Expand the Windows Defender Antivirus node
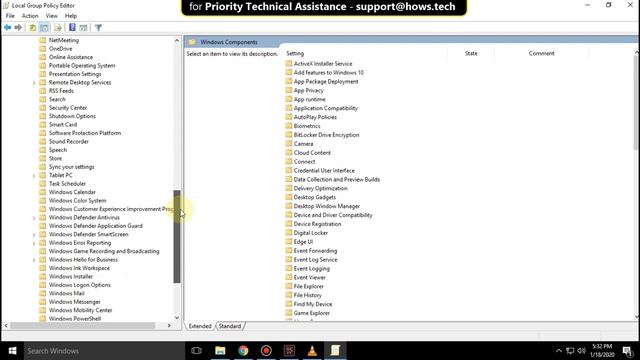640x360 pixels. tap(34, 218)
